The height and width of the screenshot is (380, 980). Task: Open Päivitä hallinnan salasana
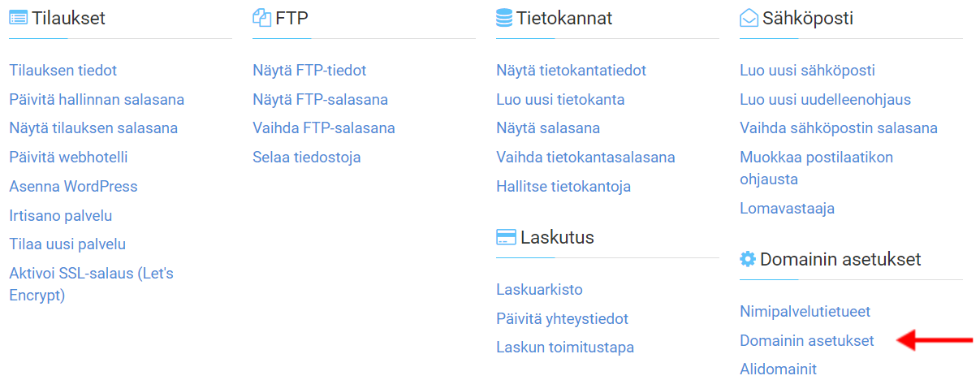click(97, 100)
